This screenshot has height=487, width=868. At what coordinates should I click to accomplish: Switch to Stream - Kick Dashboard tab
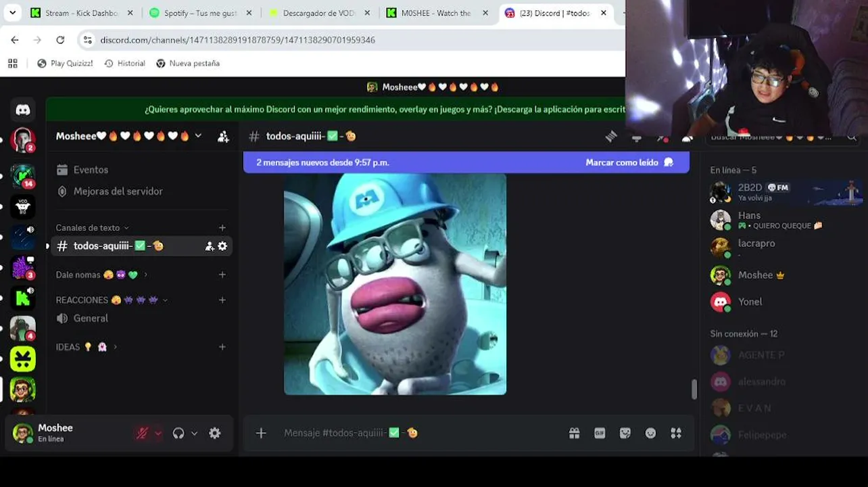click(x=82, y=13)
